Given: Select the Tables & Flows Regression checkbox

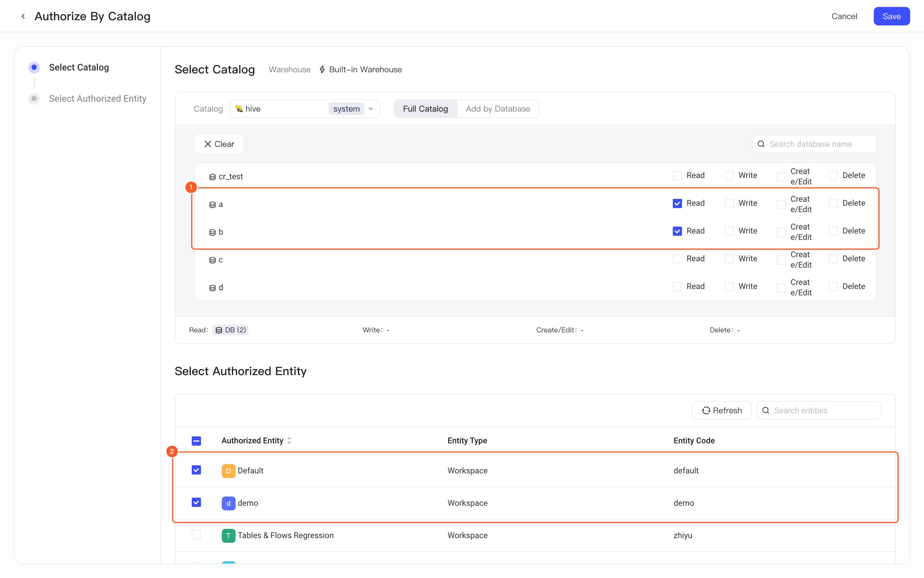Looking at the screenshot, I should click(196, 535).
